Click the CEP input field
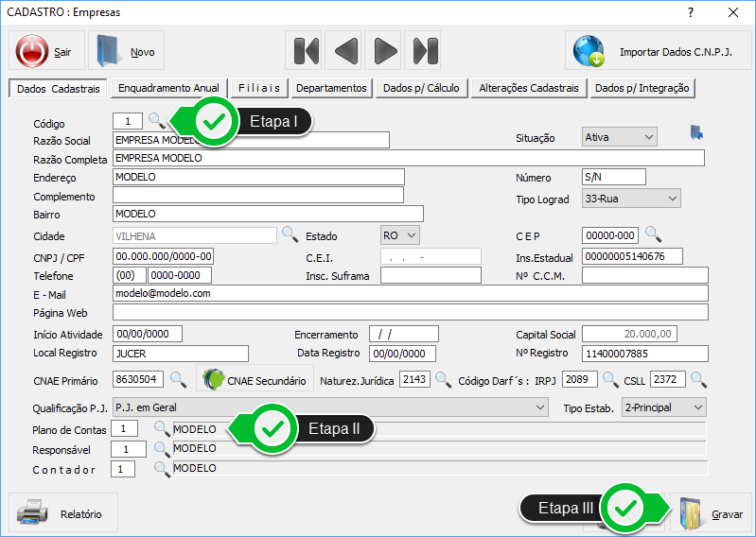Image resolution: width=756 pixels, height=537 pixels. (x=610, y=235)
